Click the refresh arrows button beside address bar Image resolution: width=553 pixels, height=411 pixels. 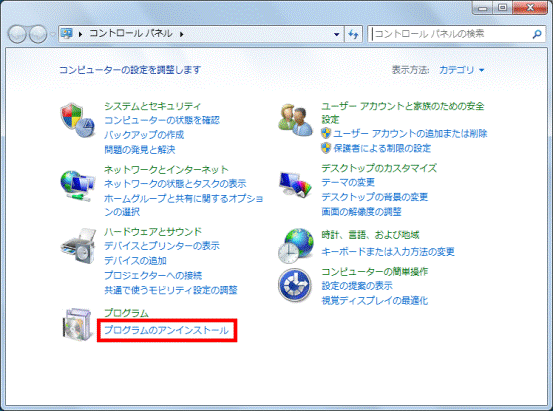353,34
